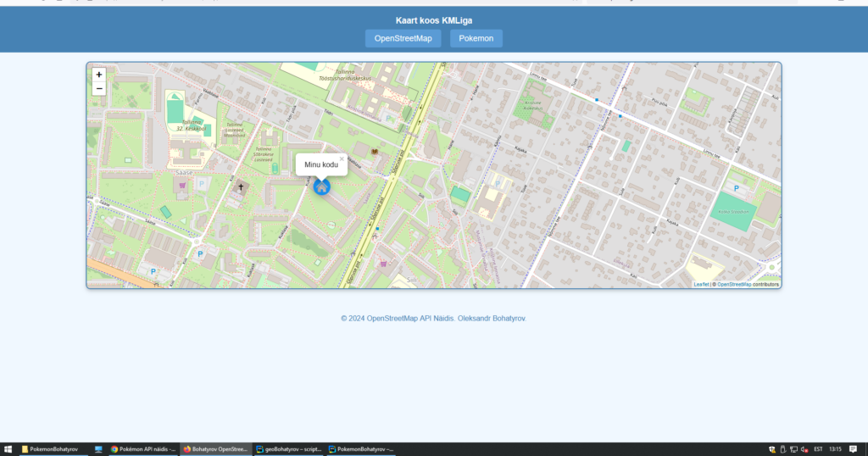Click the Tallinna 32. Keskkool map label

click(x=192, y=125)
